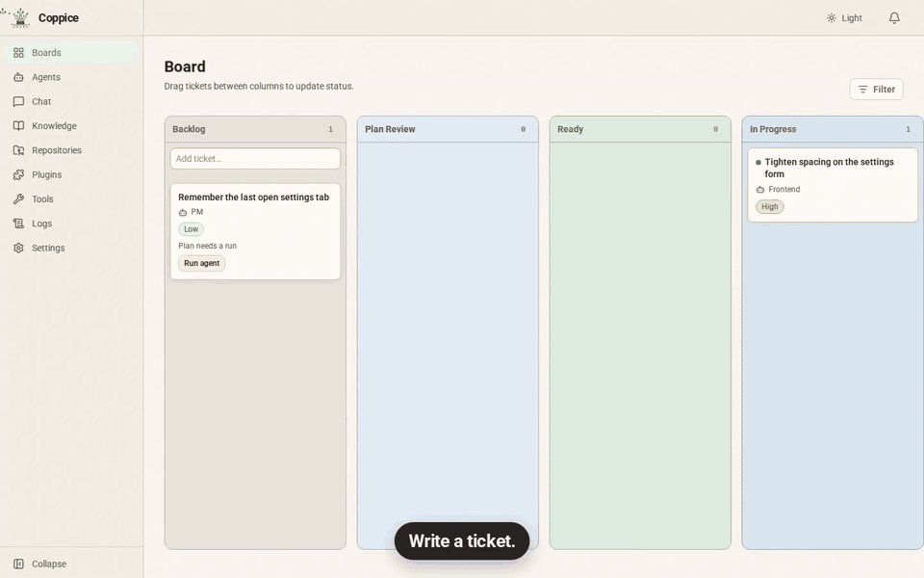Go to the Tools page

pos(72,199)
